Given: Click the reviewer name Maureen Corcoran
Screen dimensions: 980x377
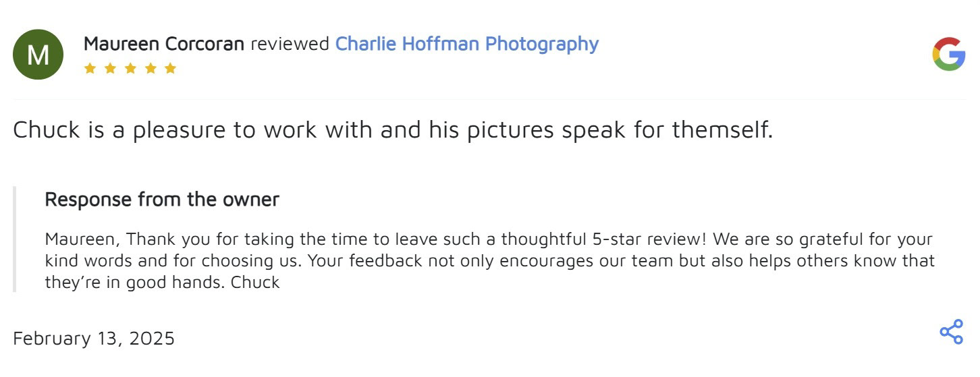Looking at the screenshot, I should point(163,44).
